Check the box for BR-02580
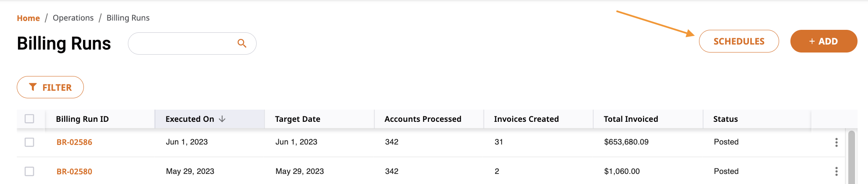This screenshot has height=184, width=868. click(x=29, y=171)
